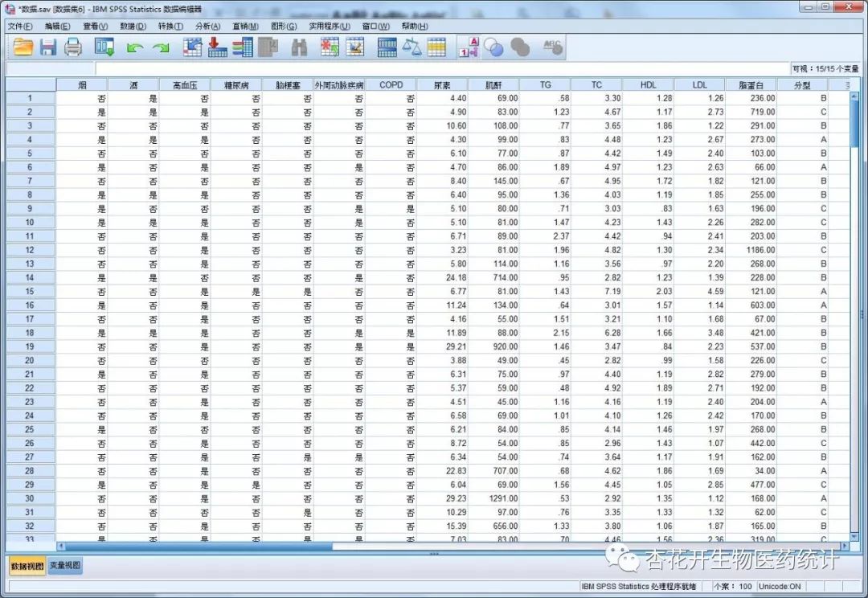This screenshot has width=868, height=598.
Task: Click the Open data file folder icon
Action: pos(23,48)
